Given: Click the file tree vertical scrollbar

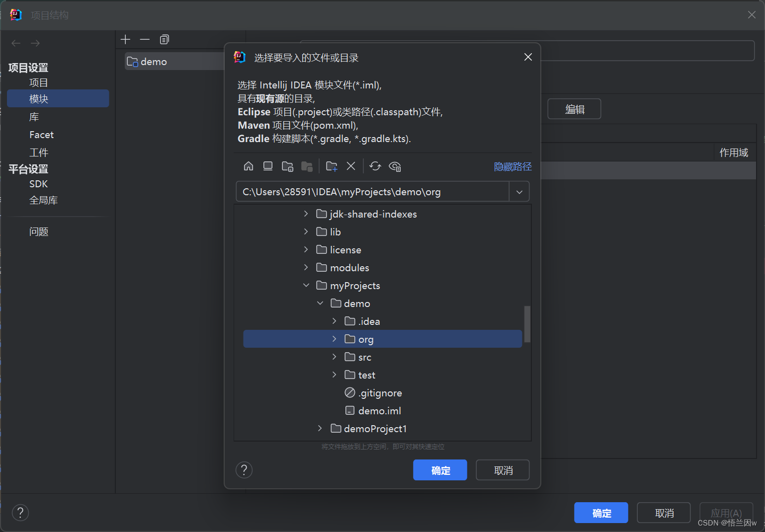Looking at the screenshot, I should point(527,324).
